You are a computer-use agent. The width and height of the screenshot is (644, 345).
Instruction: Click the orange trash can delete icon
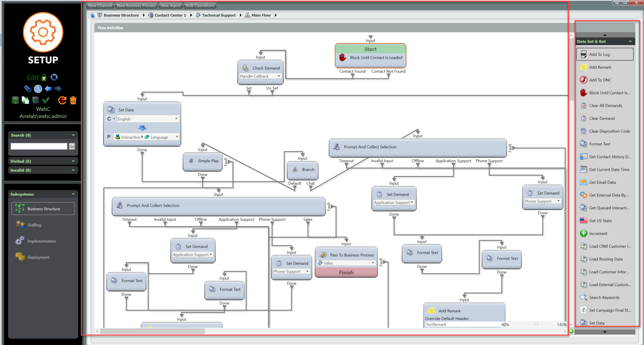73,100
